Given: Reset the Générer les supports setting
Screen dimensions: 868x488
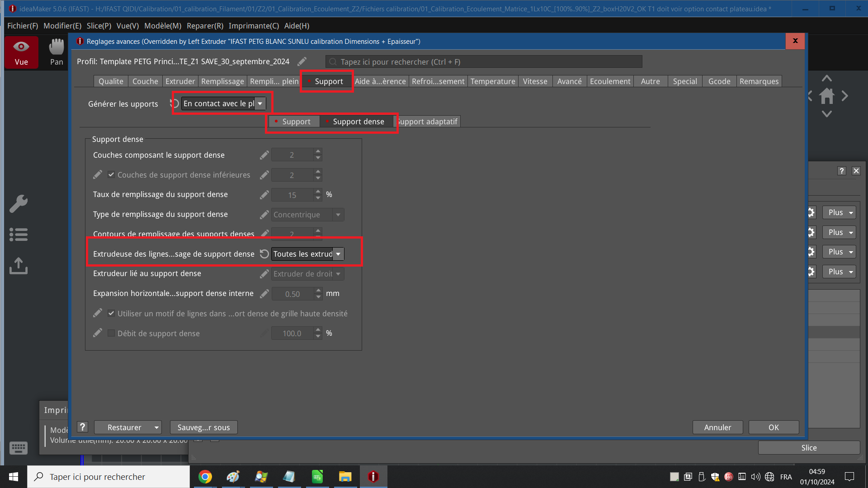Looking at the screenshot, I should (175, 103).
